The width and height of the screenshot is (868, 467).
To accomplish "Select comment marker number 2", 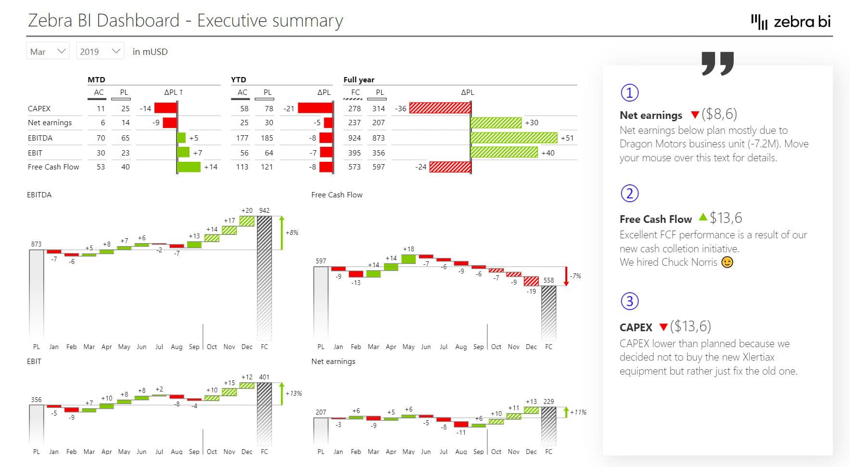I will click(630, 194).
